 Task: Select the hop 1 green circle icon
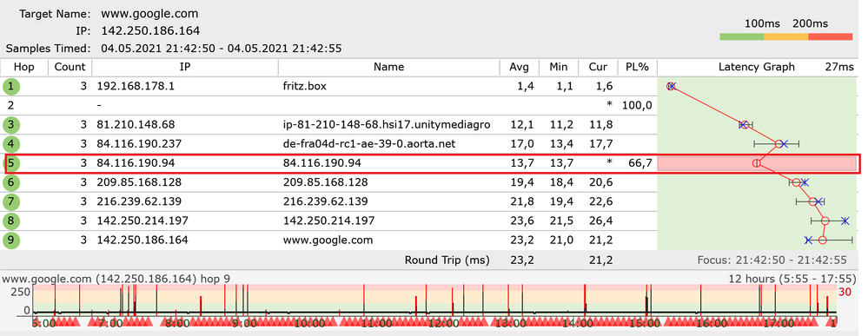pos(10,86)
